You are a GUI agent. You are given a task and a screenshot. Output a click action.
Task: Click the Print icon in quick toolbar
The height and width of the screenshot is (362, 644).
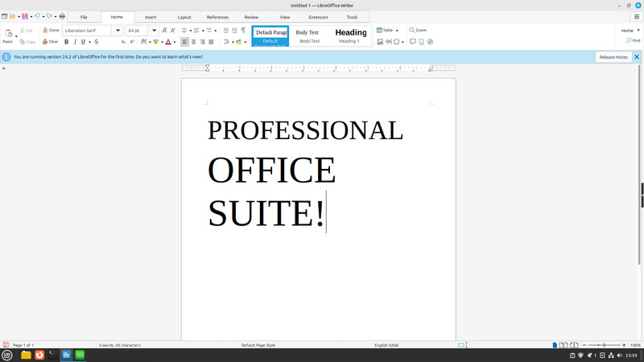[62, 16]
